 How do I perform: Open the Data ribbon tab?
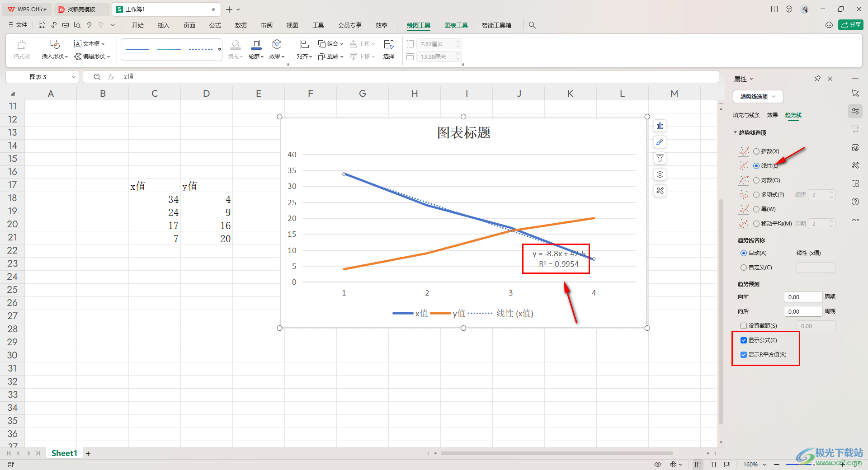click(241, 25)
